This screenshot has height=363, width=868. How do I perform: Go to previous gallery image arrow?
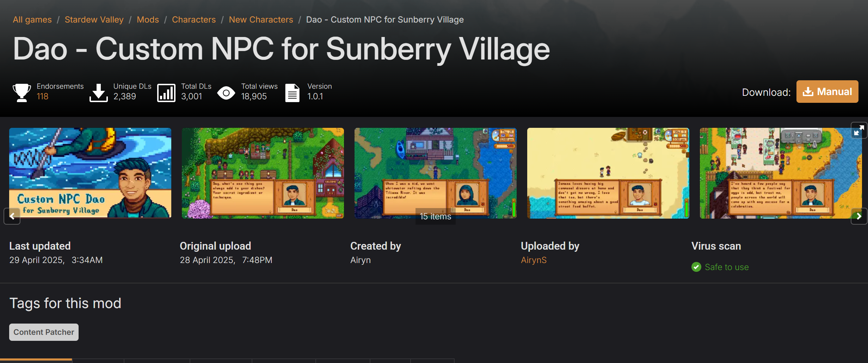point(12,216)
